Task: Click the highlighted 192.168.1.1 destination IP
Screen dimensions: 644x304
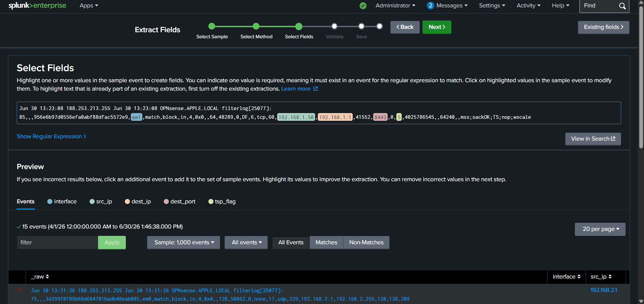Action: (x=335, y=117)
